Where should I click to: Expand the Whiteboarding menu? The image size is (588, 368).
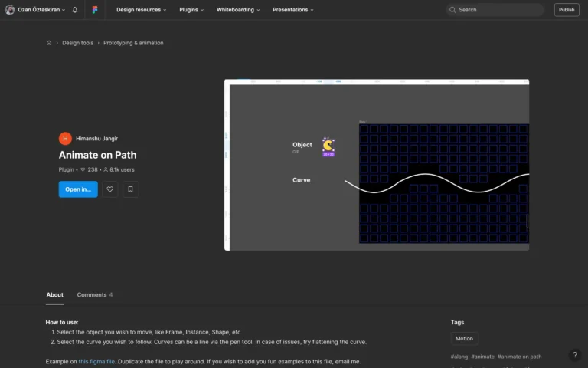pos(238,10)
